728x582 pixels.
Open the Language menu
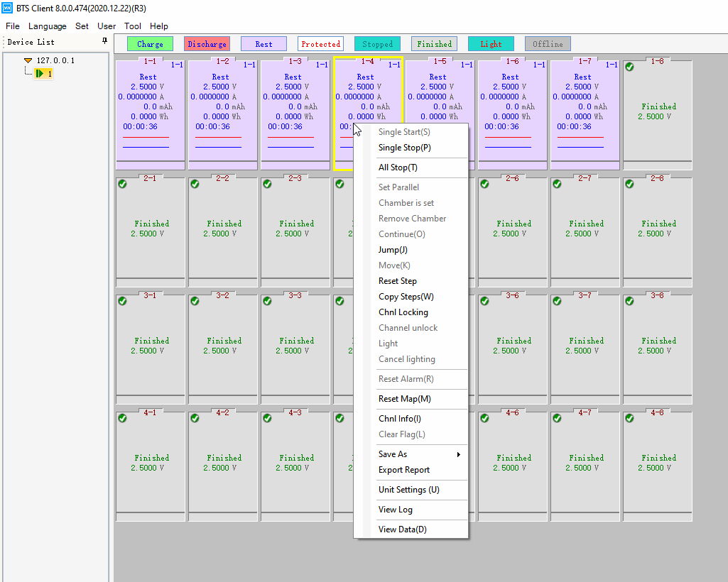tap(47, 26)
